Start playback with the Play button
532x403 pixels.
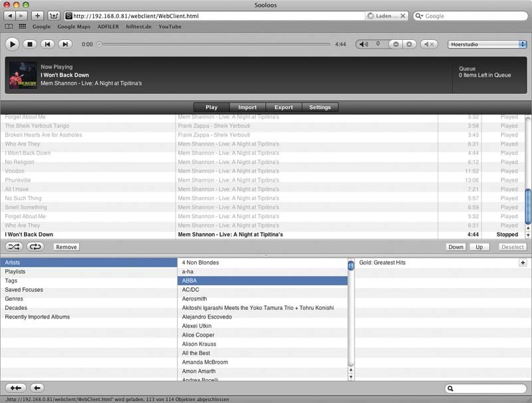click(12, 44)
